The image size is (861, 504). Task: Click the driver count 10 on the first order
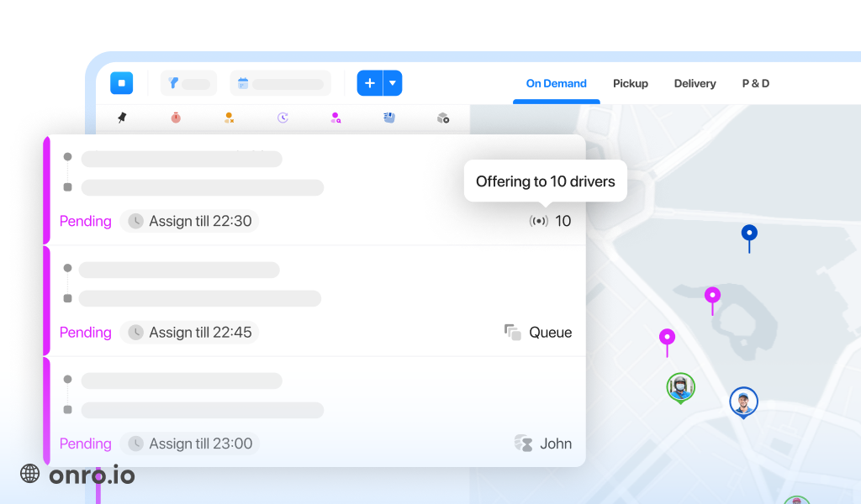point(563,221)
